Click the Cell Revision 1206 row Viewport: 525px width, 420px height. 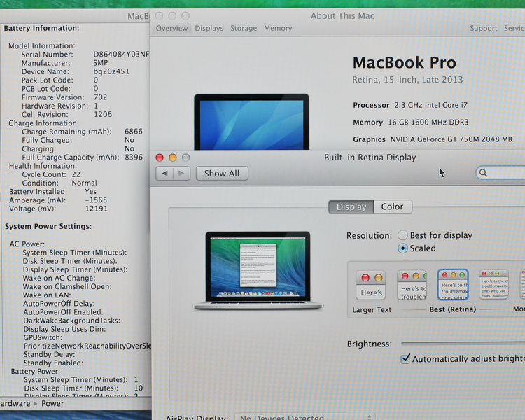click(x=66, y=114)
